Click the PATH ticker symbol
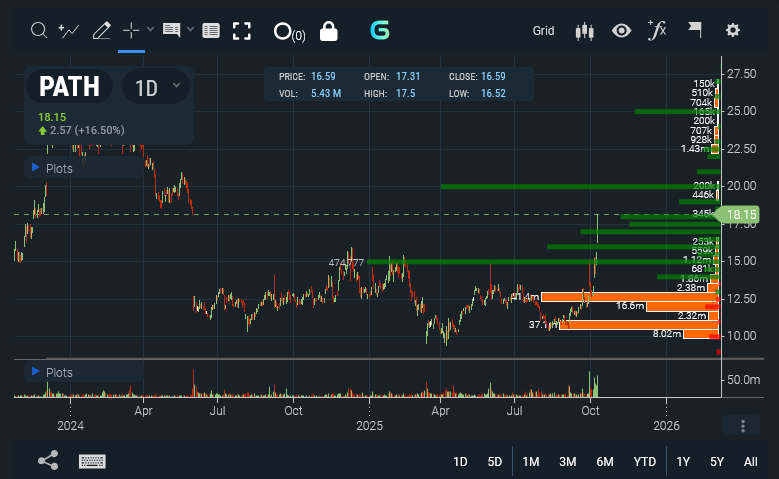The width and height of the screenshot is (779, 479). pos(69,86)
